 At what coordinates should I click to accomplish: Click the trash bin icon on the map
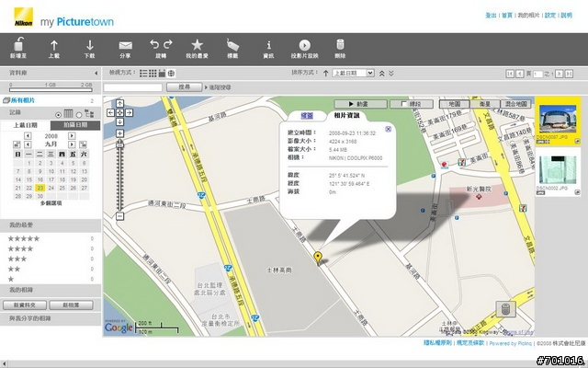[x=505, y=309]
